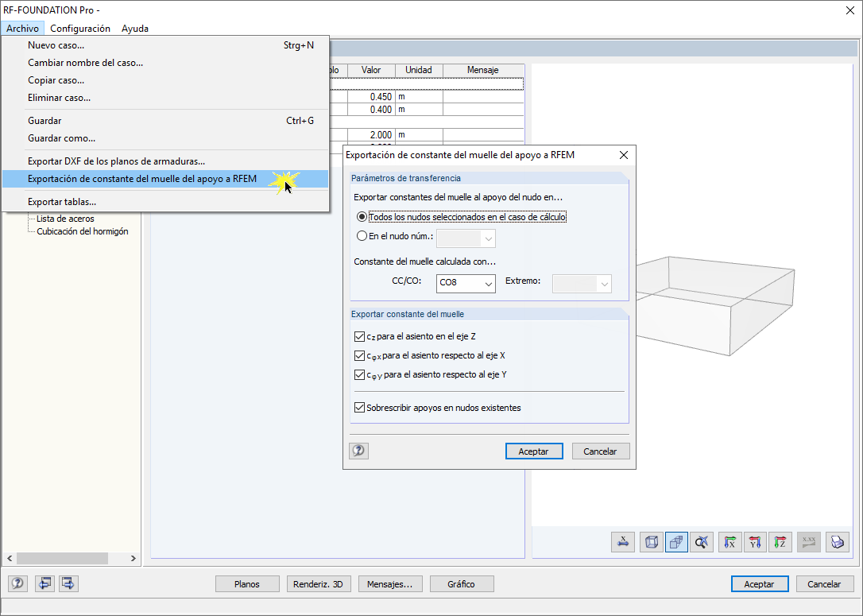863x616 pixels.
Task: Click the grayed x.xx values icon
Action: click(808, 542)
